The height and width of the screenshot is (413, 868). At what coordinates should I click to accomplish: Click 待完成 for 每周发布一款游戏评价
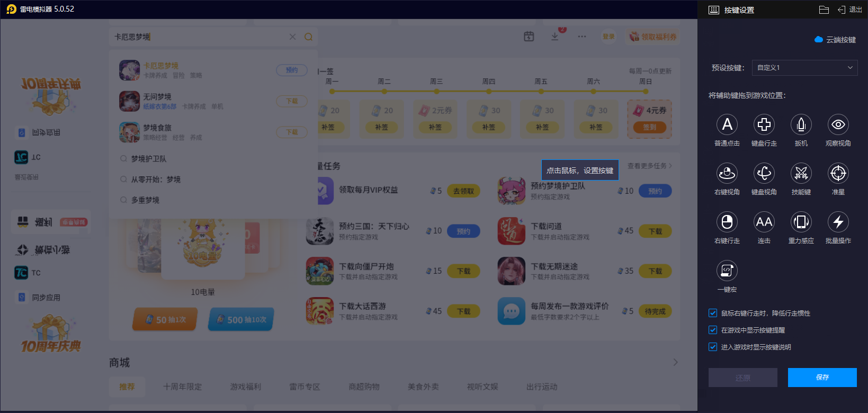(655, 311)
